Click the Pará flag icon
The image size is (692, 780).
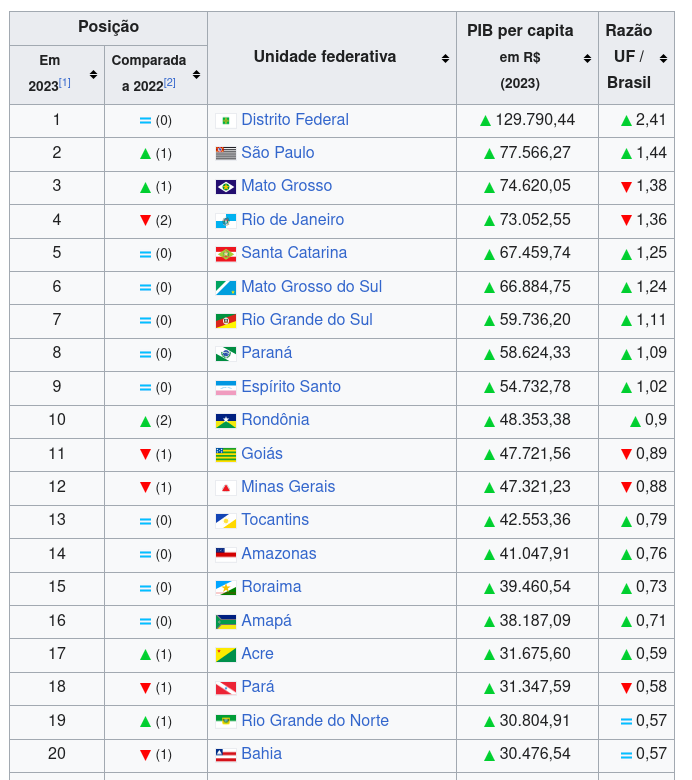(225, 688)
